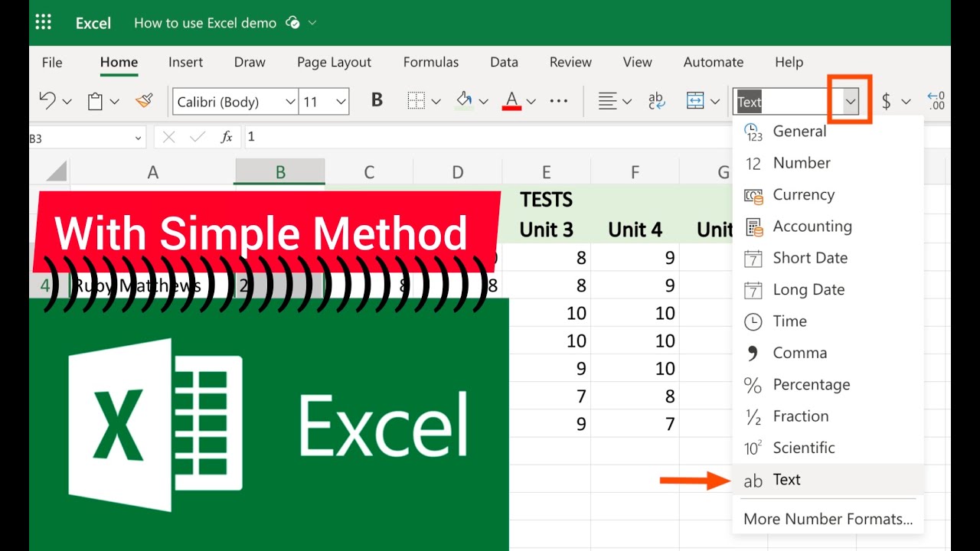Click the Undo arrow icon

pyautogui.click(x=47, y=101)
